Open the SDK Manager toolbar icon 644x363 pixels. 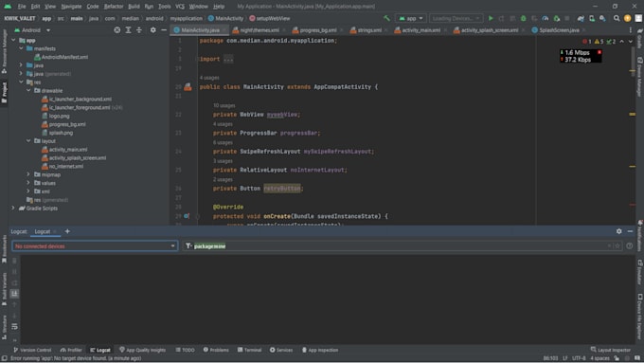602,18
